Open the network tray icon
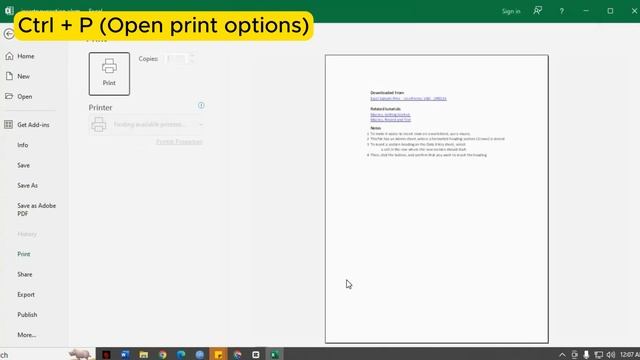The image size is (640, 360). click(598, 355)
